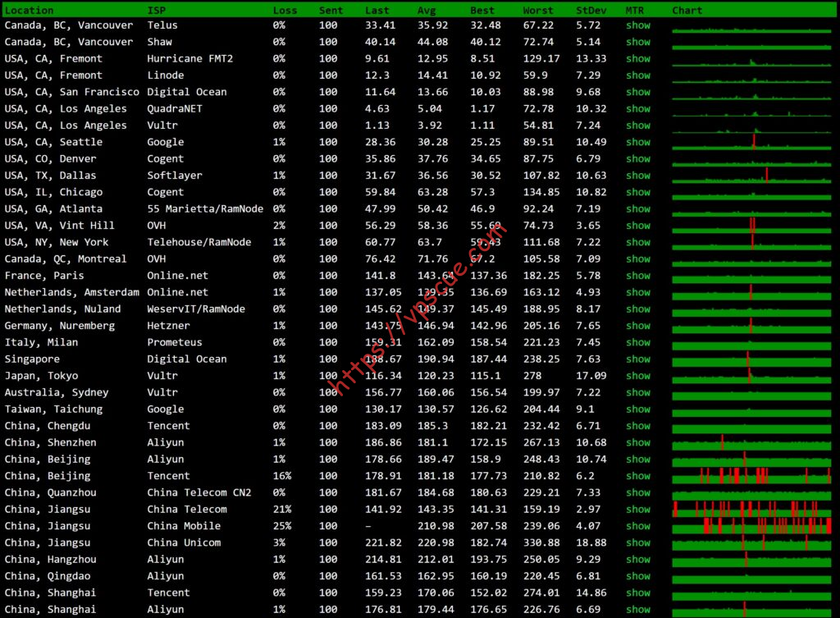Click the Worst column header
Viewport: 840px width, 618px height.
click(x=538, y=10)
